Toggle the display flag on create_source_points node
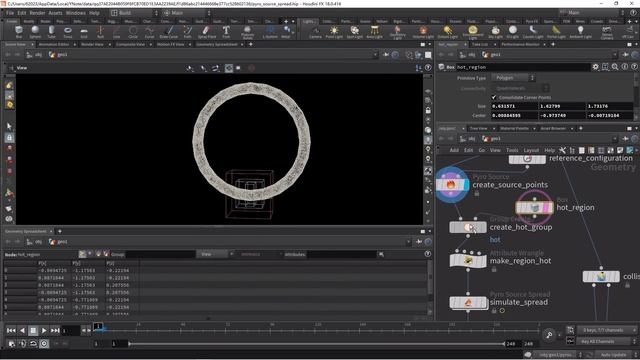The height and width of the screenshot is (360, 640). (466, 185)
